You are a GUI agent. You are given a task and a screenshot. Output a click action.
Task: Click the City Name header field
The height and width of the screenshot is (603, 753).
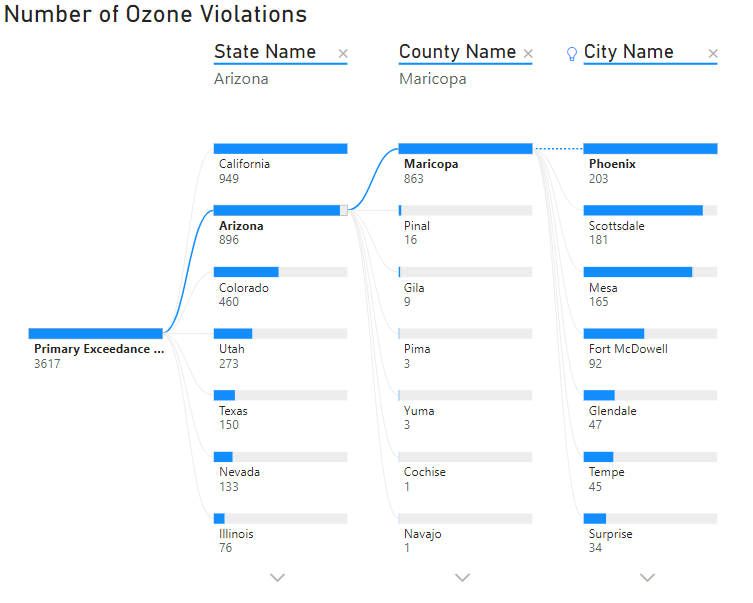pyautogui.click(x=629, y=52)
